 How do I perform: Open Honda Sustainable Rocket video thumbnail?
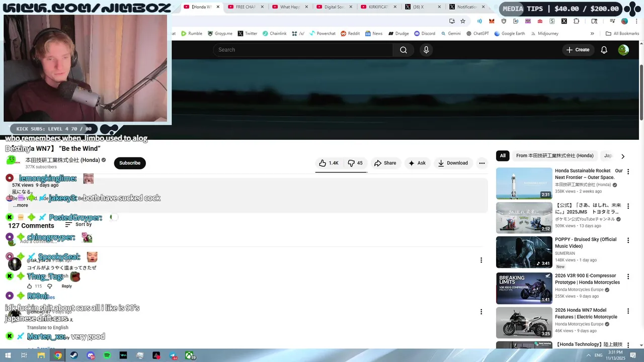click(x=524, y=184)
